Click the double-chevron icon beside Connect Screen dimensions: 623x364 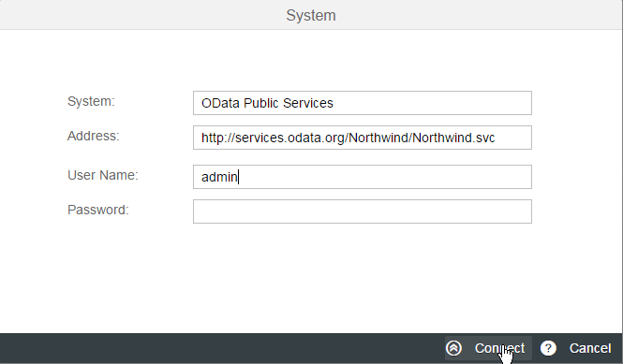[x=453, y=348]
